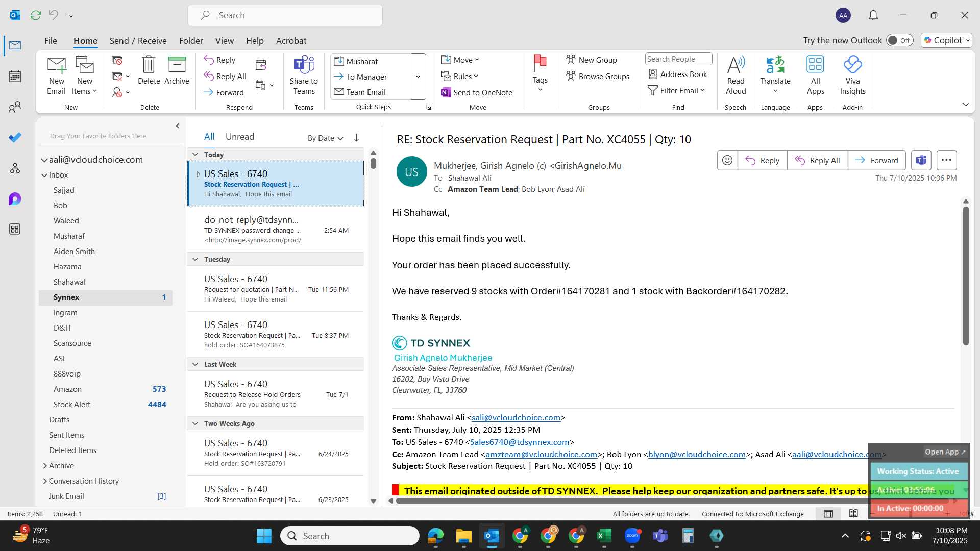The height and width of the screenshot is (551, 980).
Task: Open TD SYNNEX password change email
Action: point(276,230)
